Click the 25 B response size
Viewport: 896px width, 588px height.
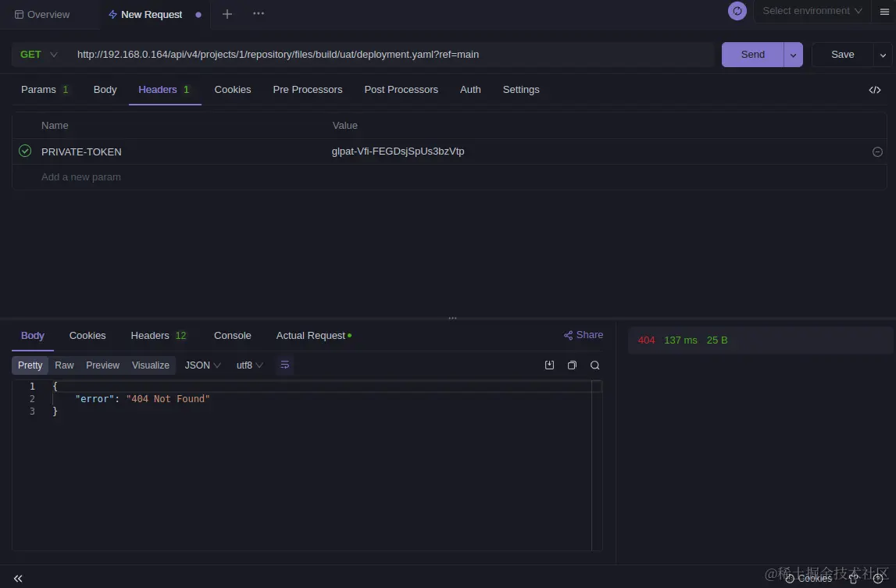(717, 340)
